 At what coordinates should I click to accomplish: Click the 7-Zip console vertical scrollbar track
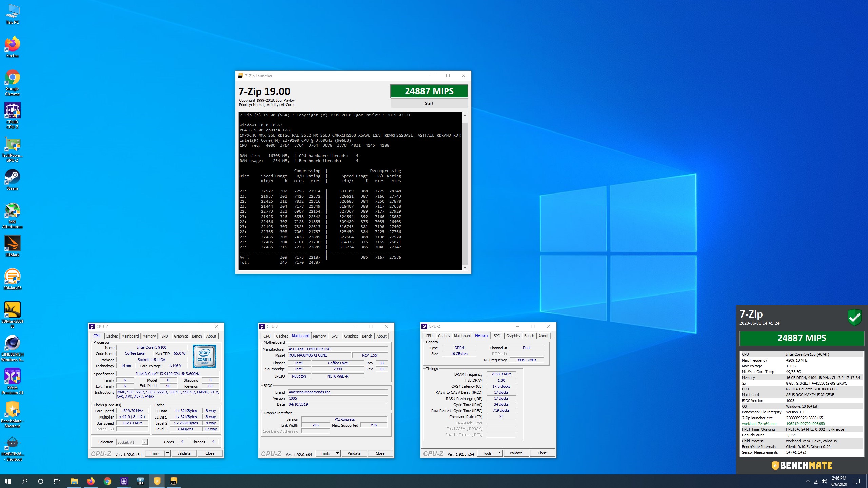(x=465, y=191)
